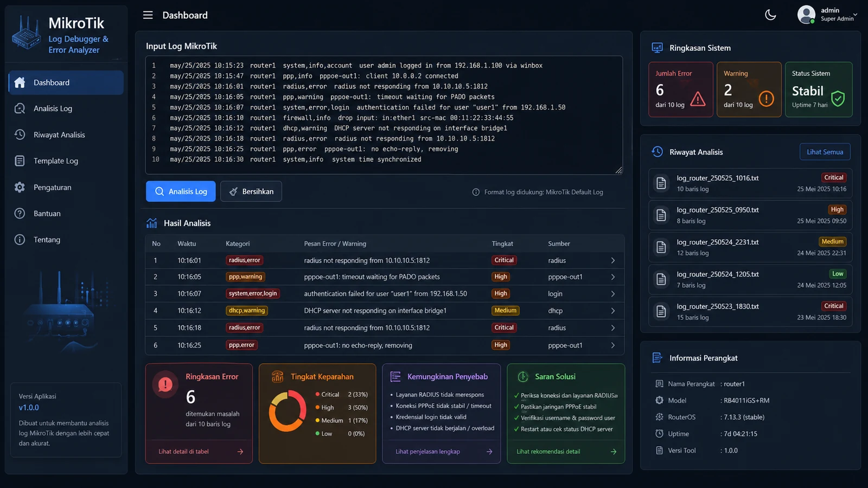This screenshot has height=488, width=868.
Task: Open Analisis Log in the sidebar
Action: (x=66, y=108)
